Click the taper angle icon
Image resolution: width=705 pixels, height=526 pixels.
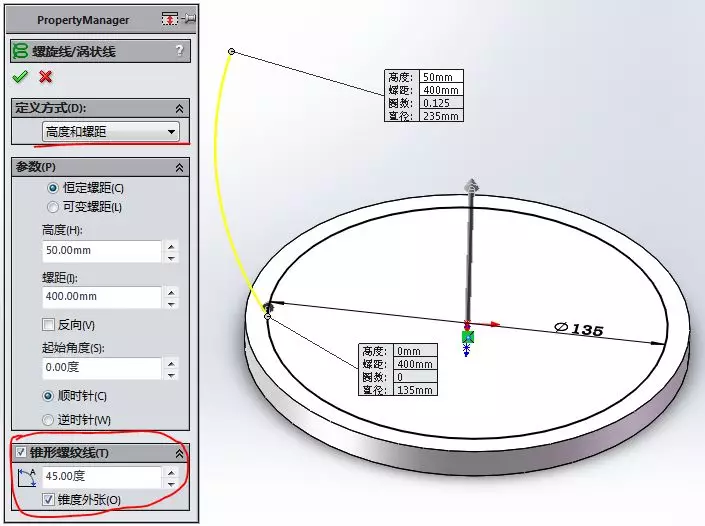[x=27, y=477]
